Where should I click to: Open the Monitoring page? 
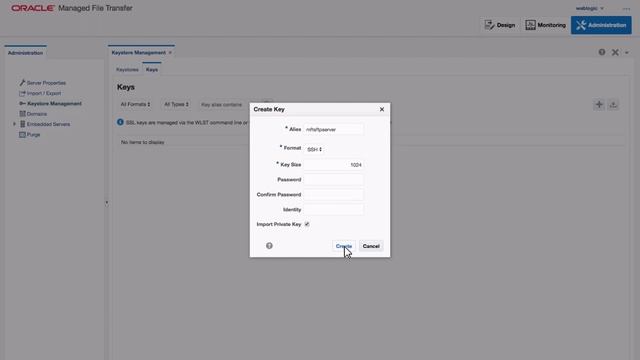(x=545, y=25)
